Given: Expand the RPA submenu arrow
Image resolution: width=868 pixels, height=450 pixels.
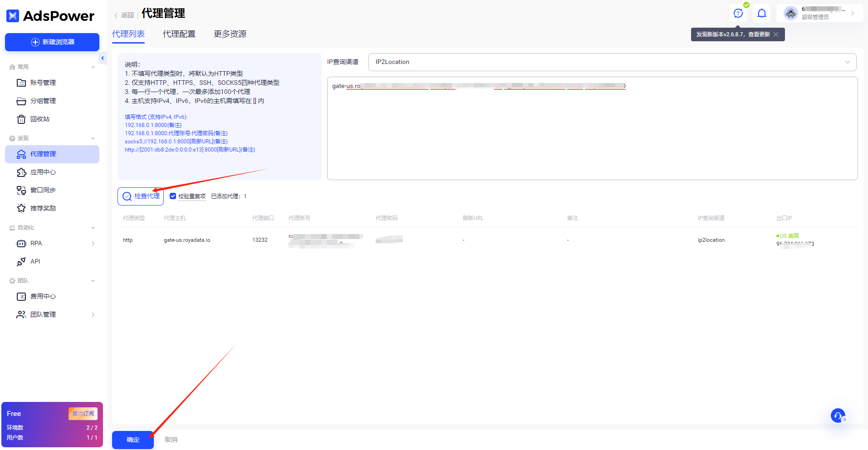Looking at the screenshot, I should point(93,244).
